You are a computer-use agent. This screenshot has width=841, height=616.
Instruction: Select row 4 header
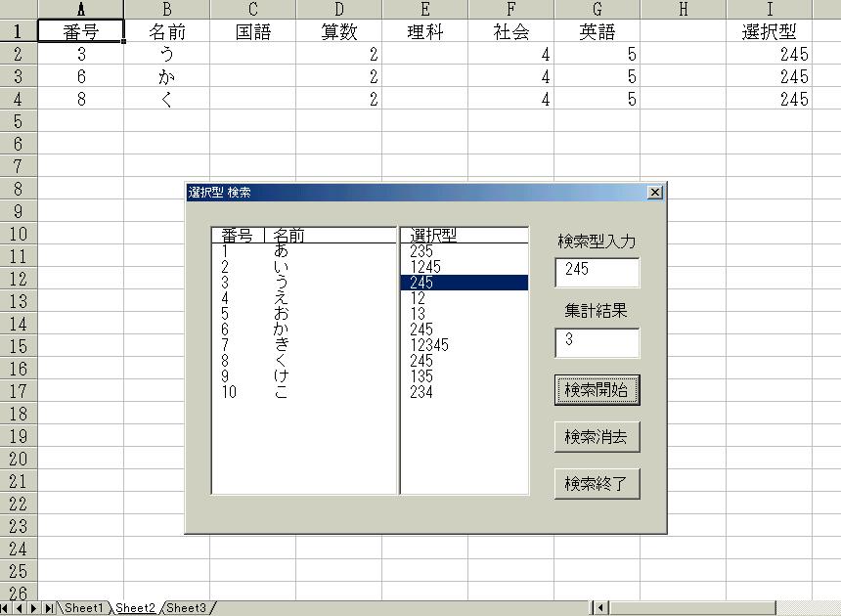[x=18, y=99]
